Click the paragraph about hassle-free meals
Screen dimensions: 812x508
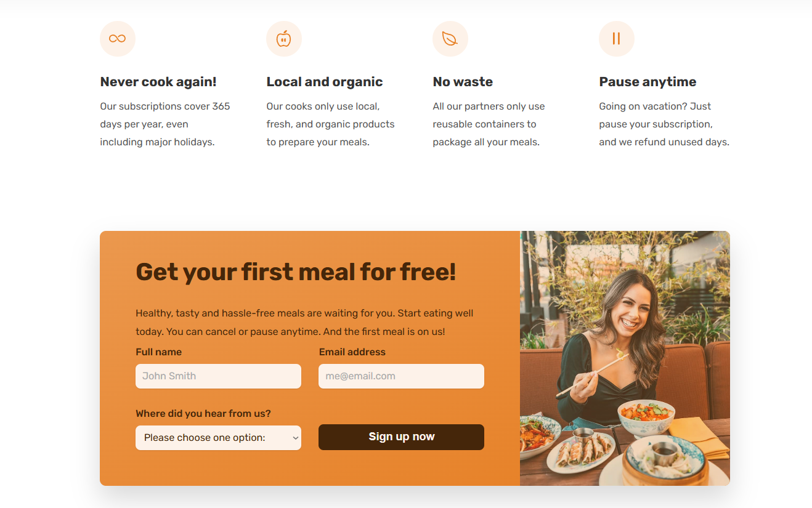(x=304, y=323)
